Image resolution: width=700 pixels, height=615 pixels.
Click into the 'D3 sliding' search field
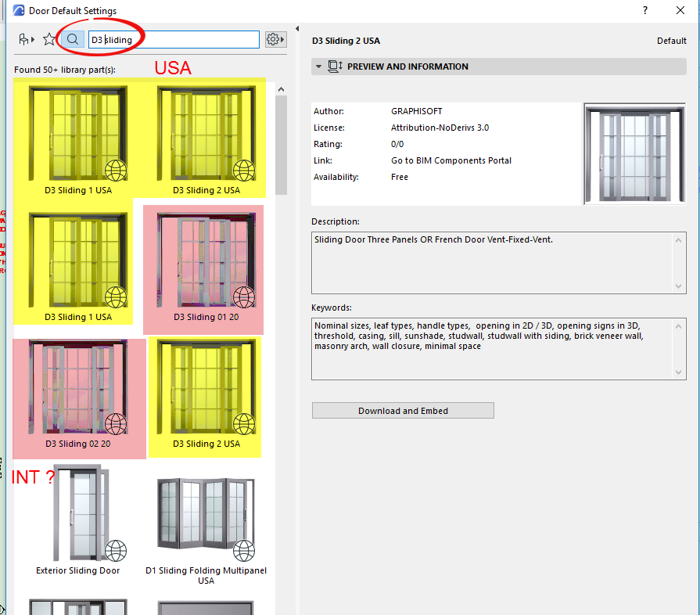(174, 39)
